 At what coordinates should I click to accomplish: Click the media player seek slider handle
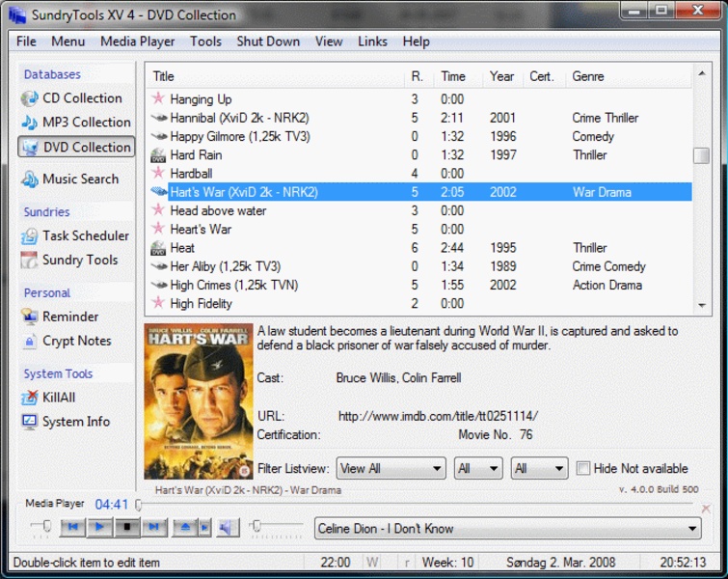click(x=138, y=504)
